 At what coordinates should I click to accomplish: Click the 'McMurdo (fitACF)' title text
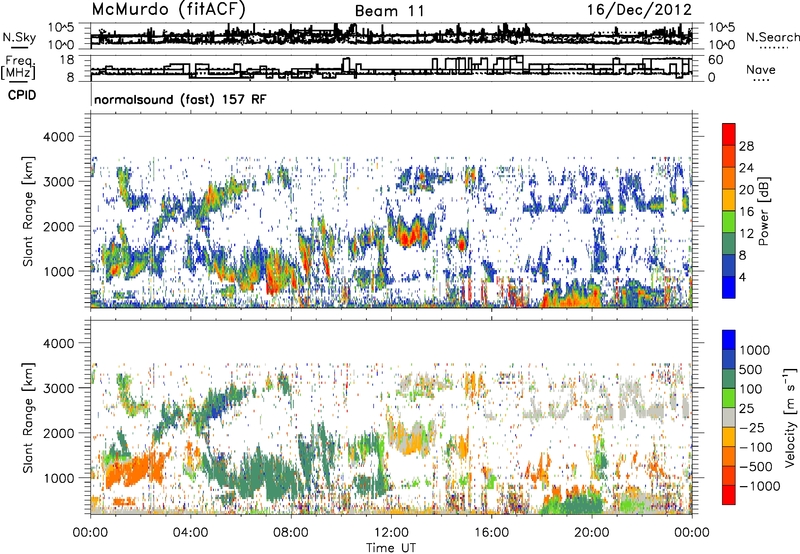[169, 10]
